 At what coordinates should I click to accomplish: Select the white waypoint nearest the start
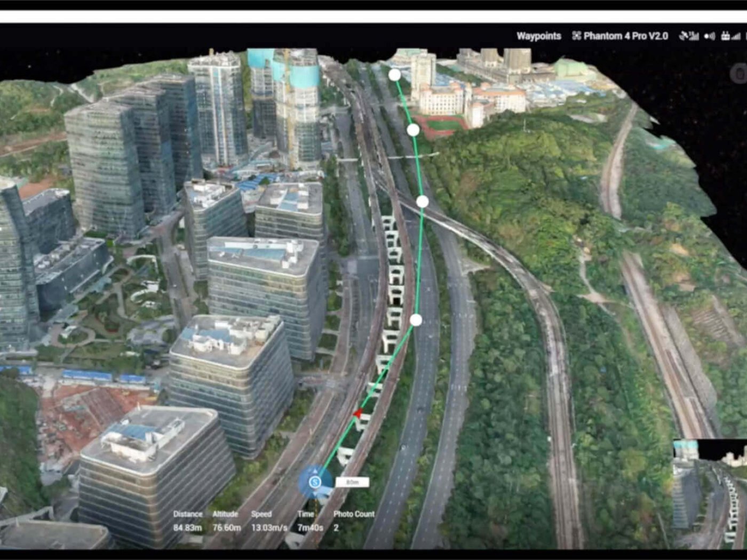click(416, 319)
